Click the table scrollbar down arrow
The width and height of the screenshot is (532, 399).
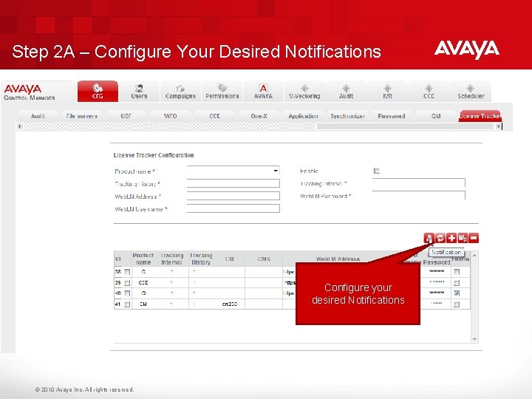click(474, 339)
